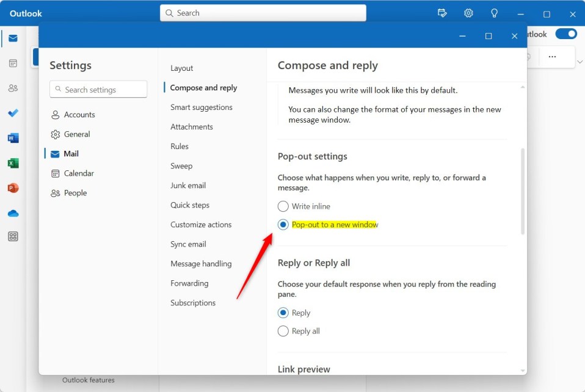Screen dimensions: 585x392
Task: Open PowerPoint from the sidebar
Action: click(13, 187)
